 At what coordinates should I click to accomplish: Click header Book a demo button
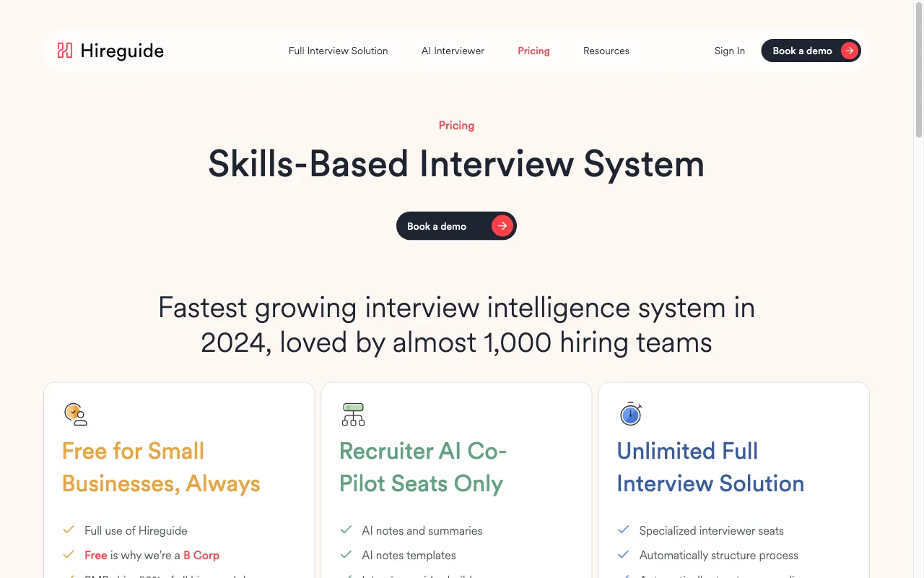pos(811,51)
